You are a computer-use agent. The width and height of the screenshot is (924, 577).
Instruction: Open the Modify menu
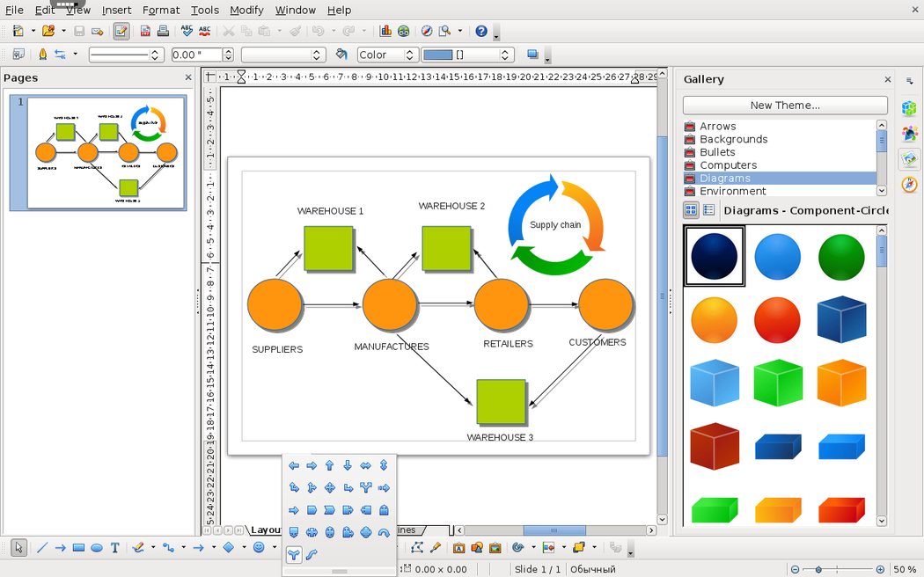pyautogui.click(x=246, y=10)
